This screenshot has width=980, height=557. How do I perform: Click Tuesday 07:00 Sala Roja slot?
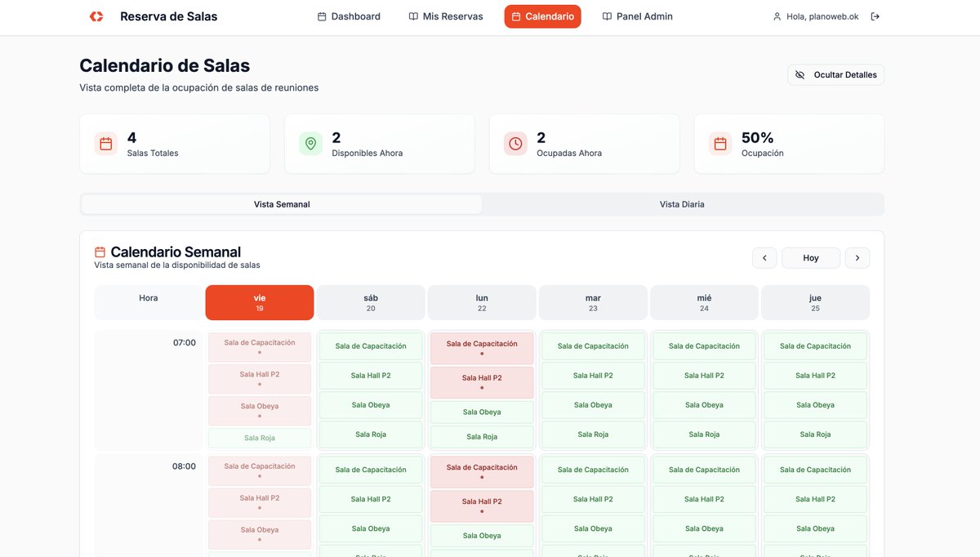click(593, 434)
